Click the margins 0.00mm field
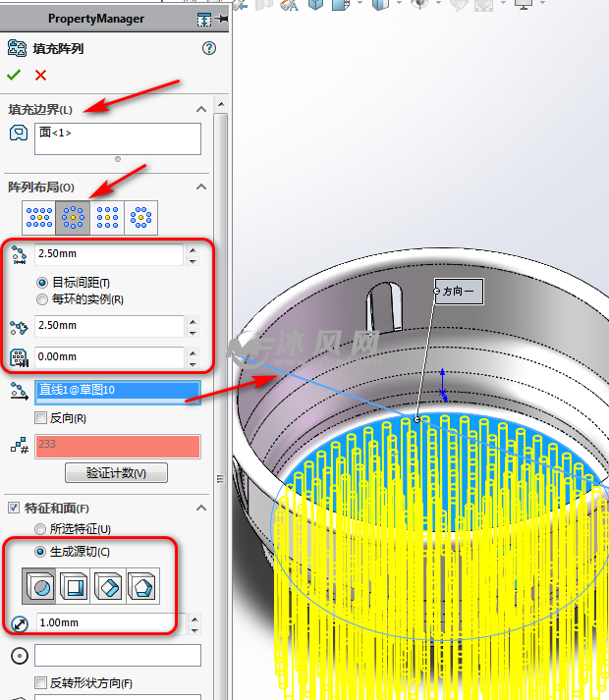Viewport: 609px width, 700px height. (x=109, y=357)
